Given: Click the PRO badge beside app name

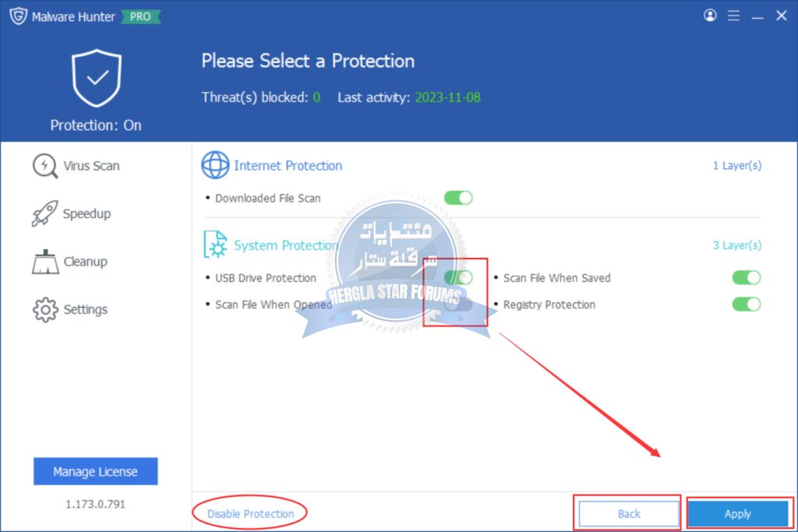Looking at the screenshot, I should [140, 16].
